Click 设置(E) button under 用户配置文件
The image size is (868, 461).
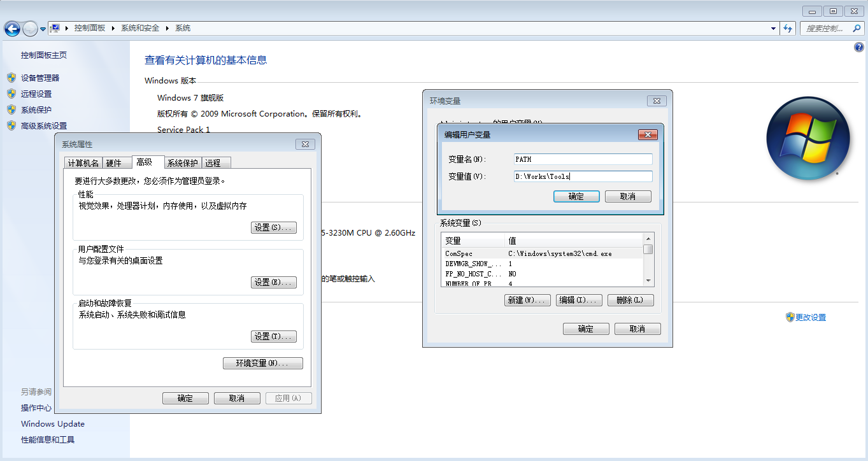pos(274,282)
